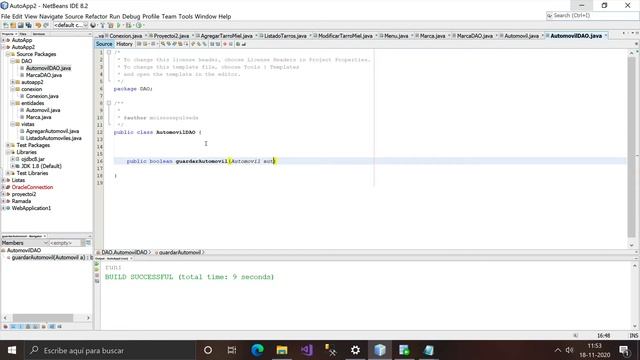Expand the autoapp2 package node

click(x=13, y=82)
